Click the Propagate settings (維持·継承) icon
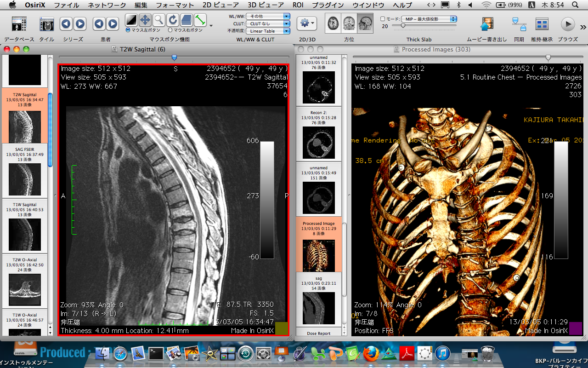This screenshot has width=588, height=368. [542, 23]
